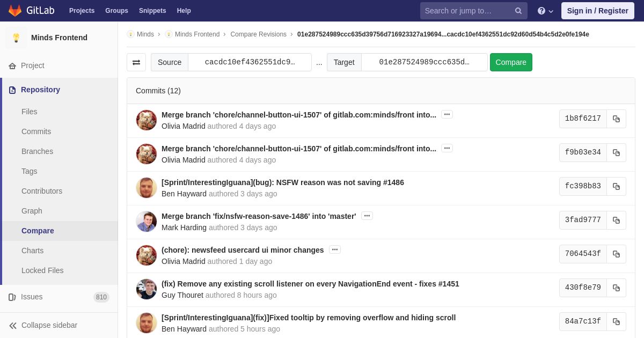The image size is (644, 338).
Task: Click the search magnifier icon
Action: [518, 11]
